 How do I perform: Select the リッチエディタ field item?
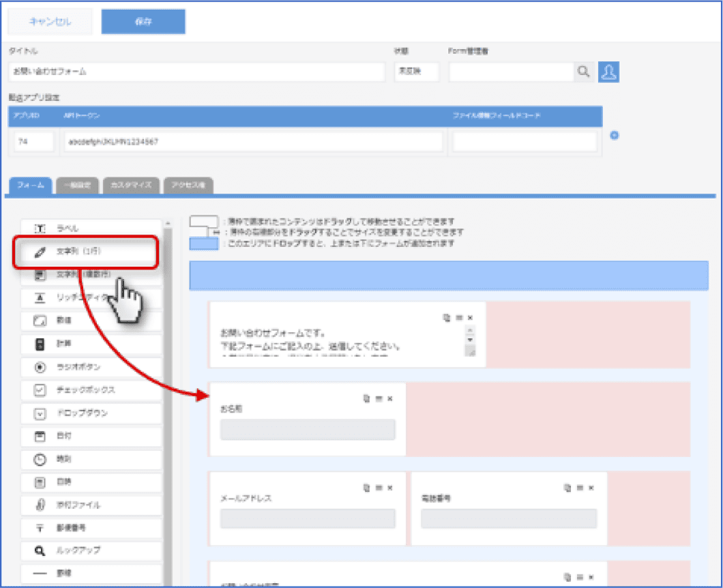pos(91,297)
